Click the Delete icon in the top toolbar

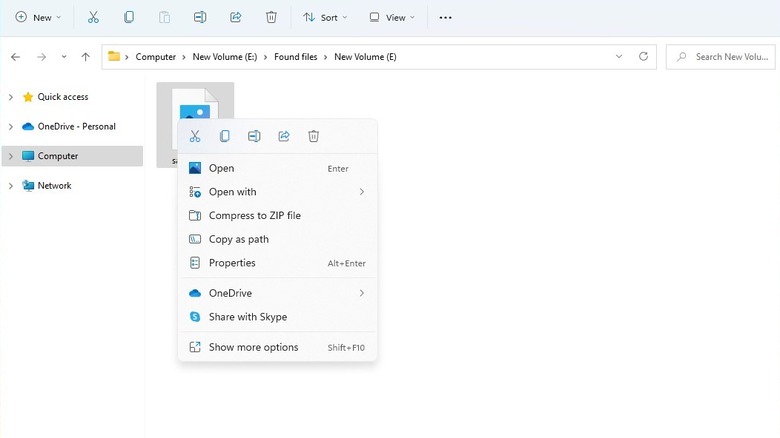[271, 17]
